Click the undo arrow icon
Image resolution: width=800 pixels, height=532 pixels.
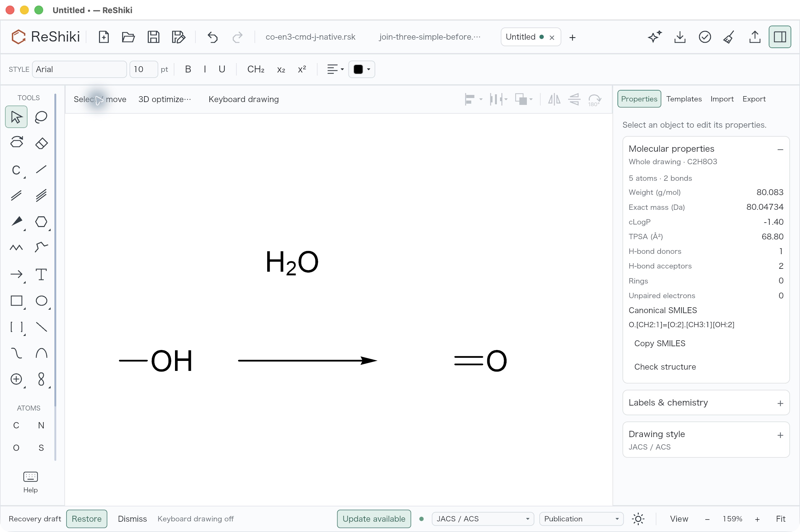(x=212, y=37)
